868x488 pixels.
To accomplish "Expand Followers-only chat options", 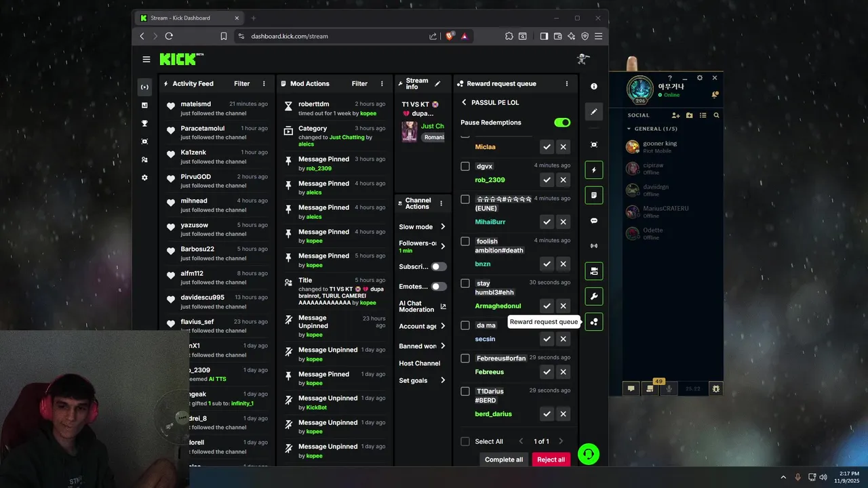I will pyautogui.click(x=443, y=246).
